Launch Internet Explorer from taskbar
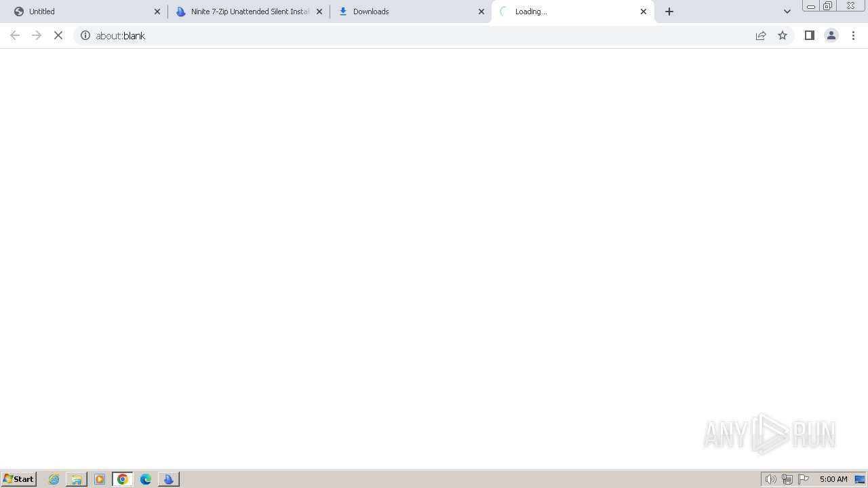 click(x=54, y=479)
